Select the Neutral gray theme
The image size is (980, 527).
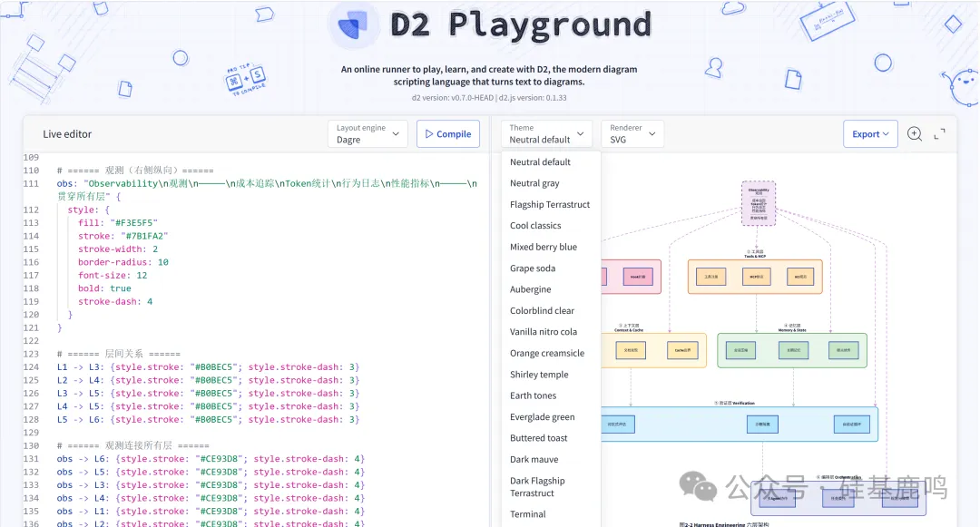tap(534, 183)
